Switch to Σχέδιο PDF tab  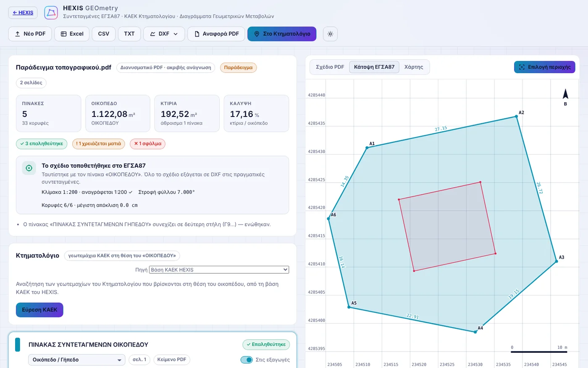coord(330,67)
